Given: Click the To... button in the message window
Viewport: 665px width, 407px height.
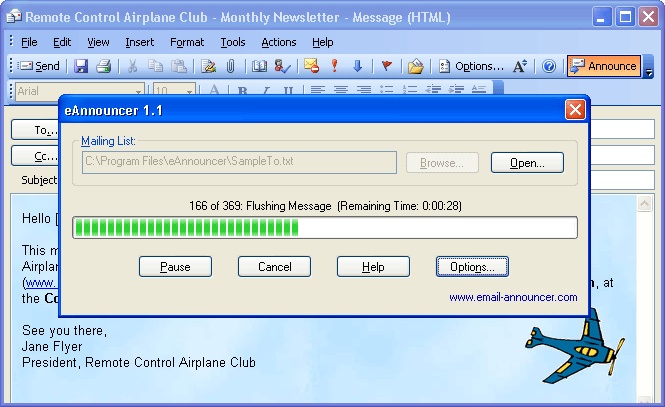Looking at the screenshot, I should (36, 130).
